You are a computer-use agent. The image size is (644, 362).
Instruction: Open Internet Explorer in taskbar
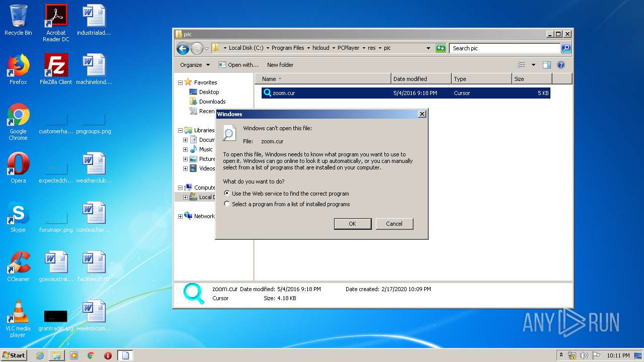coord(40,355)
